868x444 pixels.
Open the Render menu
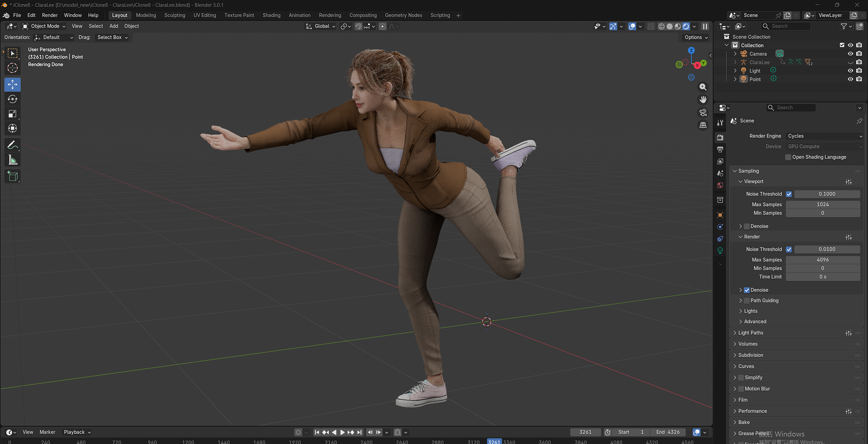click(50, 15)
